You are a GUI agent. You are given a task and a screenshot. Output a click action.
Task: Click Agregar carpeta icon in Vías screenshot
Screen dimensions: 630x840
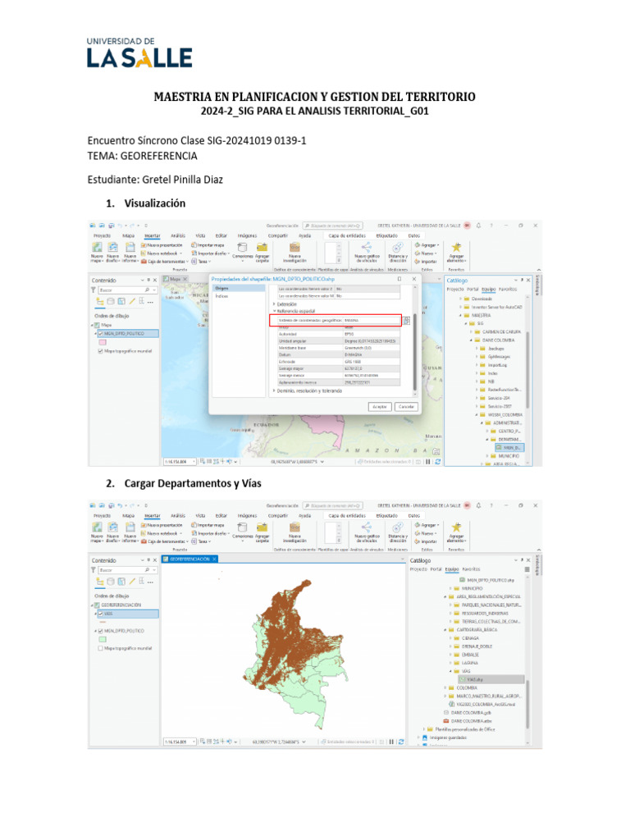click(x=262, y=527)
